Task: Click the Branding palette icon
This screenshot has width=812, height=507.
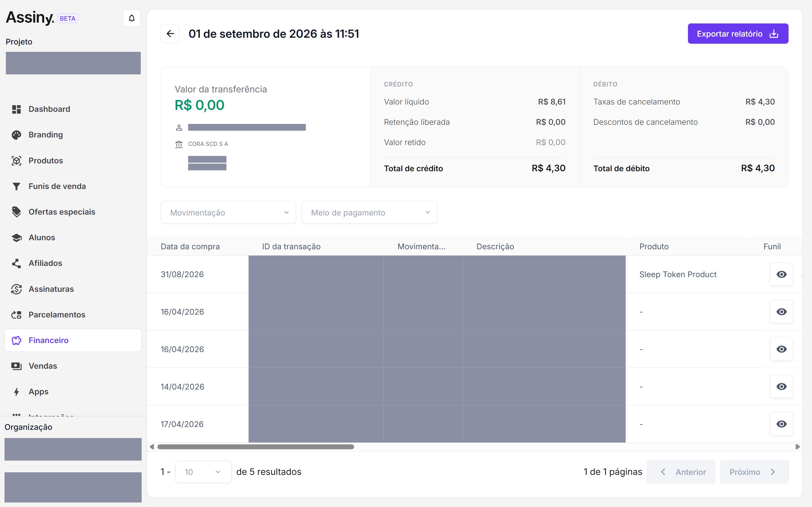Action: [x=16, y=135]
